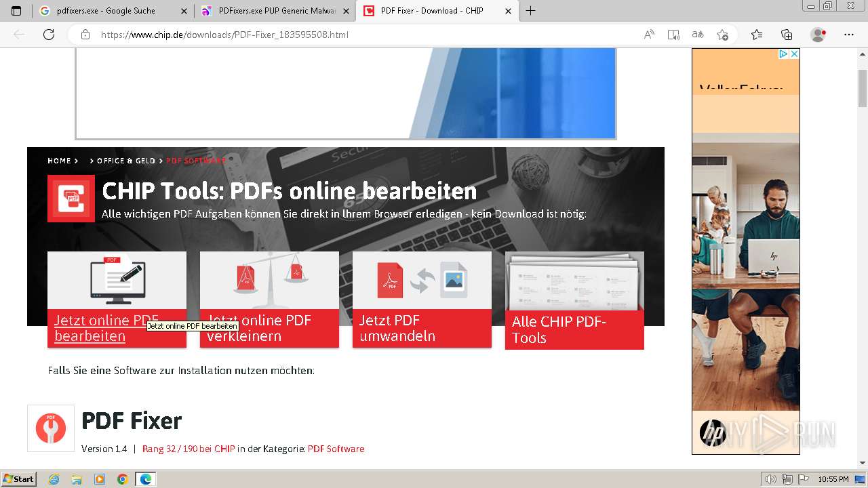The height and width of the screenshot is (488, 868).
Task: Open the PDF convert thumbnail
Action: pyautogui.click(x=422, y=281)
